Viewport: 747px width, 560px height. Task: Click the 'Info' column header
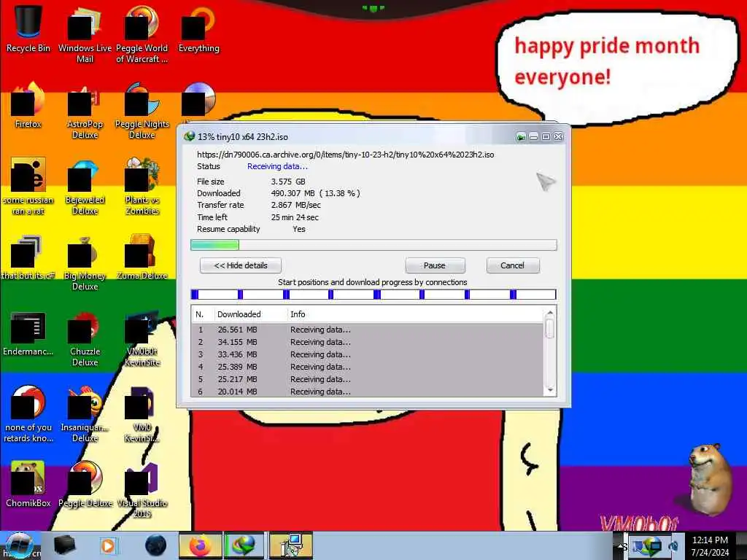point(415,314)
